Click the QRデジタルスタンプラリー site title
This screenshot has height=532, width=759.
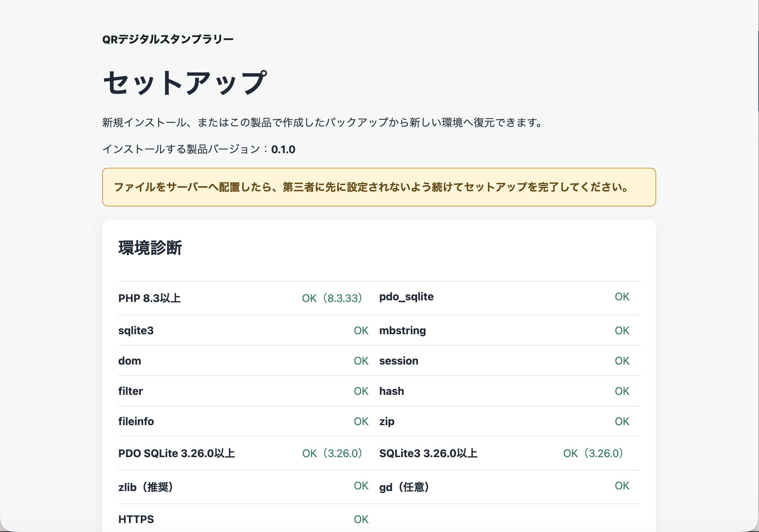(168, 40)
